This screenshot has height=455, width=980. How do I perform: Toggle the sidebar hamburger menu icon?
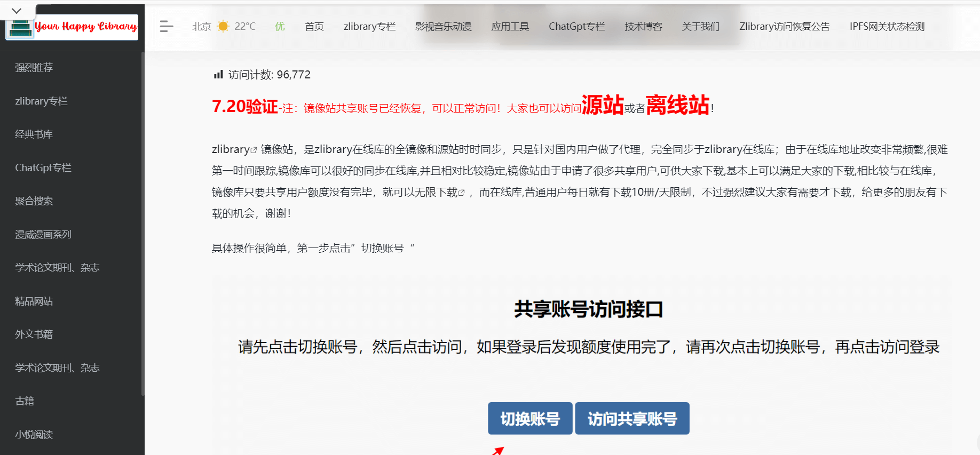[167, 26]
